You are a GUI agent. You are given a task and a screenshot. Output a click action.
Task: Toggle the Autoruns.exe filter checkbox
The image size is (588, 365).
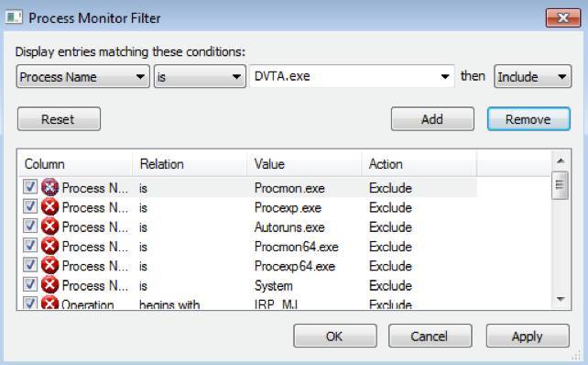[30, 226]
